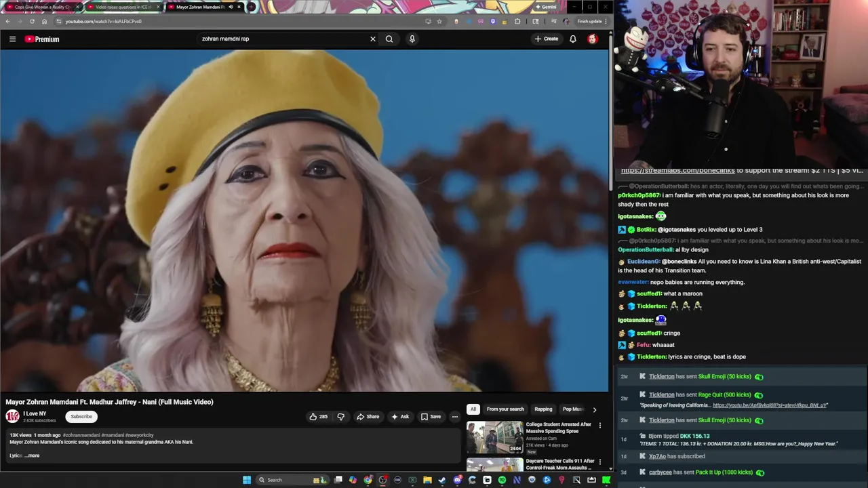This screenshot has height=488, width=868.
Task: Dislike the video with thumbs down
Action: click(x=341, y=417)
